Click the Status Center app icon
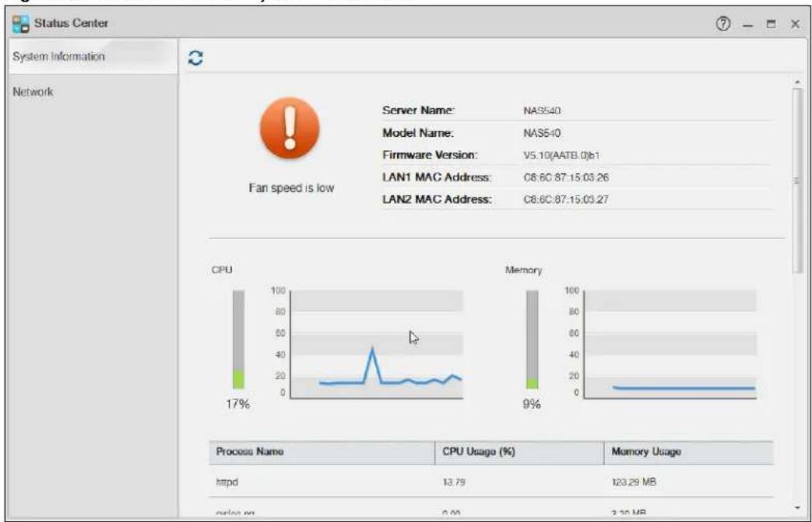812x522 pixels. (x=21, y=24)
